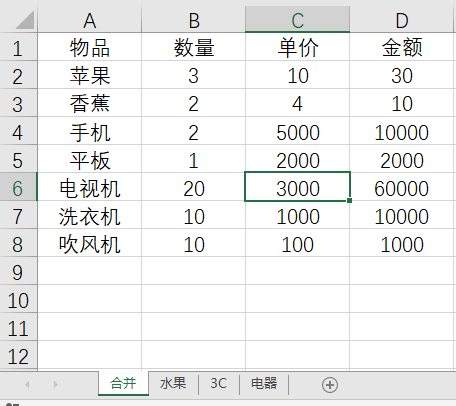Switch to the 电器 sheet tab
Screen dimensions: 456x406
(x=264, y=383)
